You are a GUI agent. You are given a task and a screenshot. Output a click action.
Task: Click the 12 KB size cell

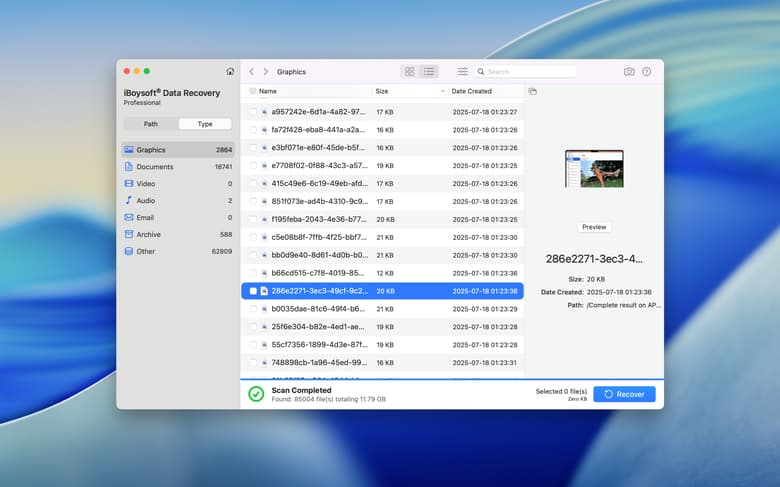tap(385, 273)
